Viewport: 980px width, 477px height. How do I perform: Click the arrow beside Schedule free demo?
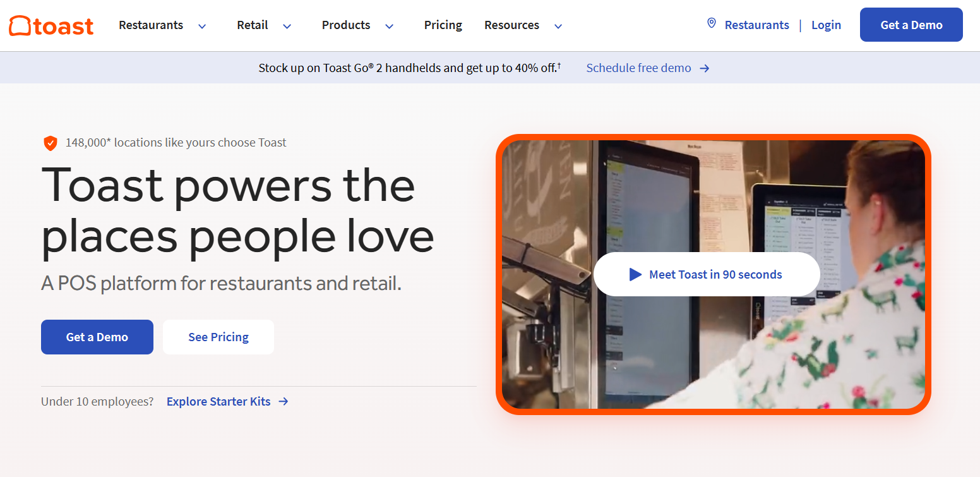[x=705, y=68]
